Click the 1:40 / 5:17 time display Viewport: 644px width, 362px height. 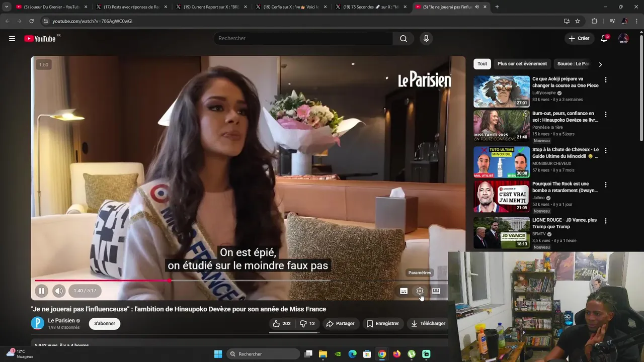[x=85, y=291]
